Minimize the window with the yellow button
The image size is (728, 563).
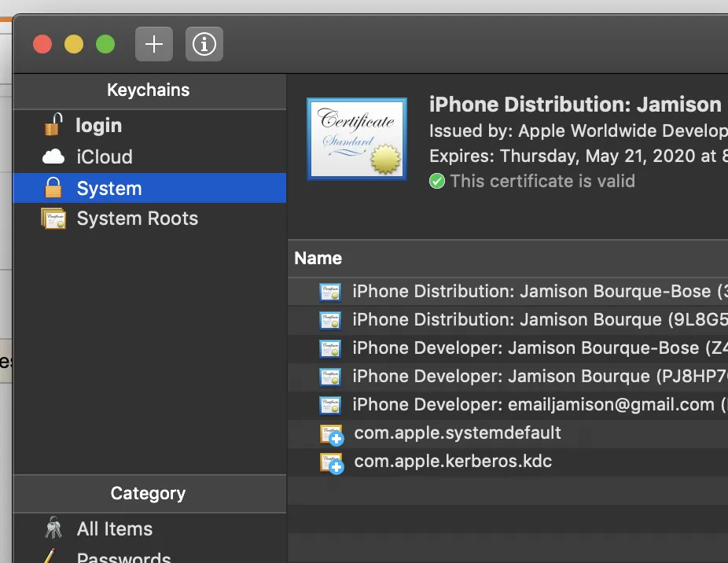[x=74, y=44]
